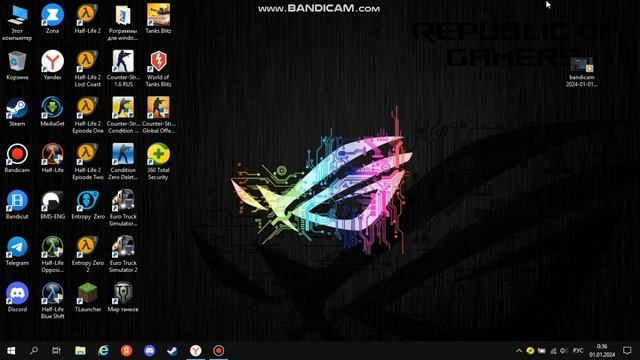Select the Мир танков desktop shortcut
This screenshot has width=640, height=360.
(x=123, y=298)
